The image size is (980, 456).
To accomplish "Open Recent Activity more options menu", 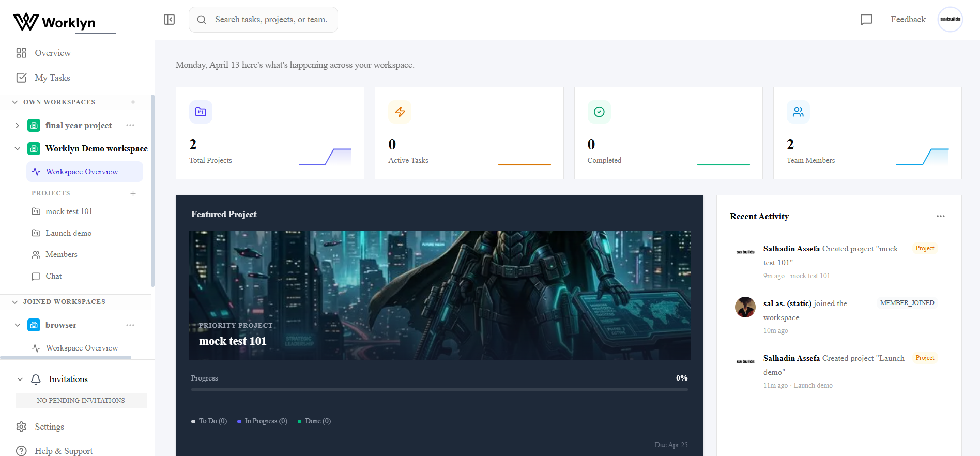I will click(940, 216).
